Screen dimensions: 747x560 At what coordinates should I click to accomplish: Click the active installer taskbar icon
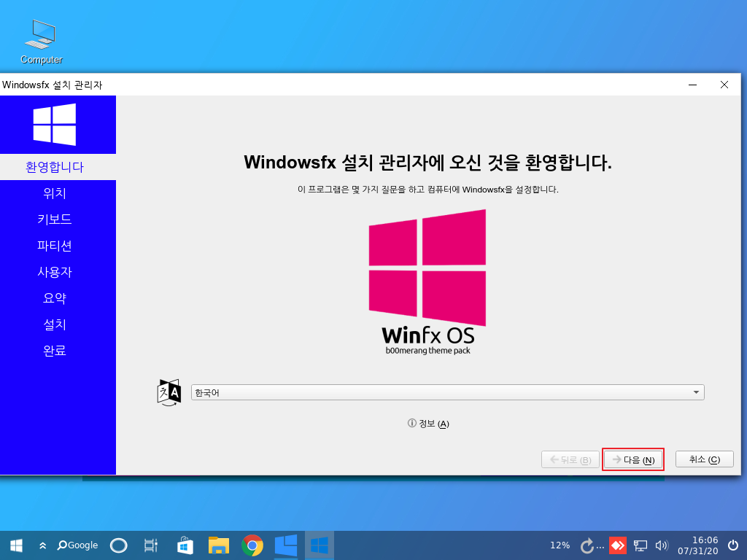320,545
